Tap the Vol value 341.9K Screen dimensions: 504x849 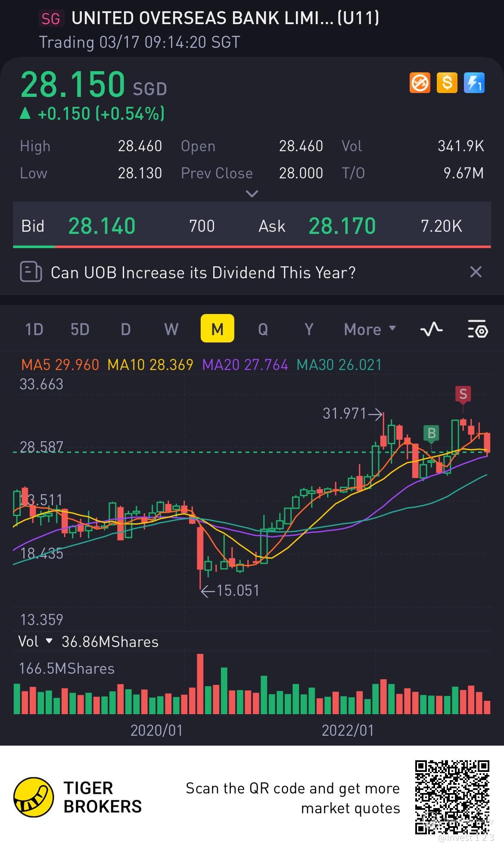461,146
